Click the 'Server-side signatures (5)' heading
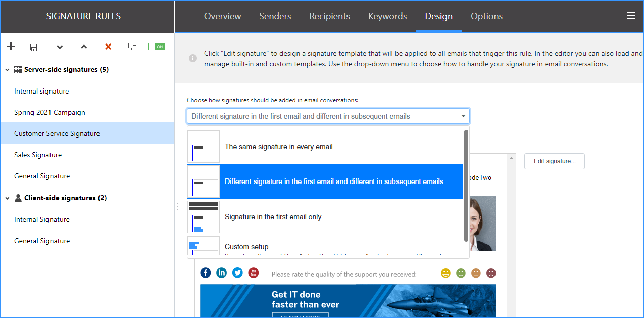 tap(66, 70)
